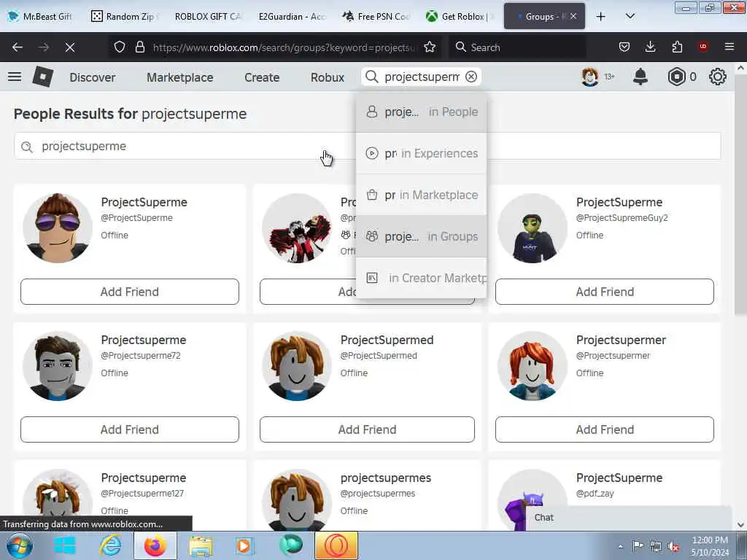The image size is (747, 560).
Task: Open the Firefox downloads panel
Action: (650, 47)
